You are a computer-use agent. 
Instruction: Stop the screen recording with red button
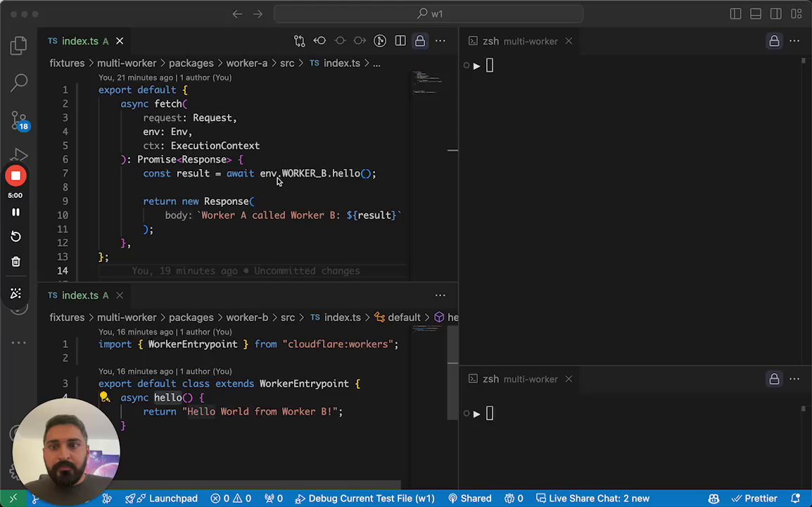pos(15,176)
